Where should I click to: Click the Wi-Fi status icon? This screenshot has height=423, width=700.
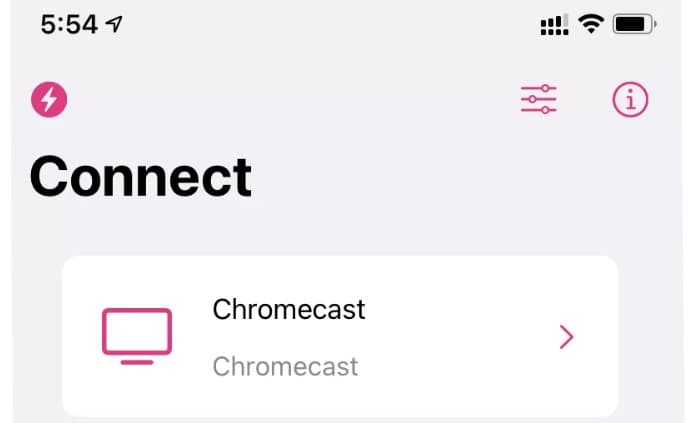[591, 24]
